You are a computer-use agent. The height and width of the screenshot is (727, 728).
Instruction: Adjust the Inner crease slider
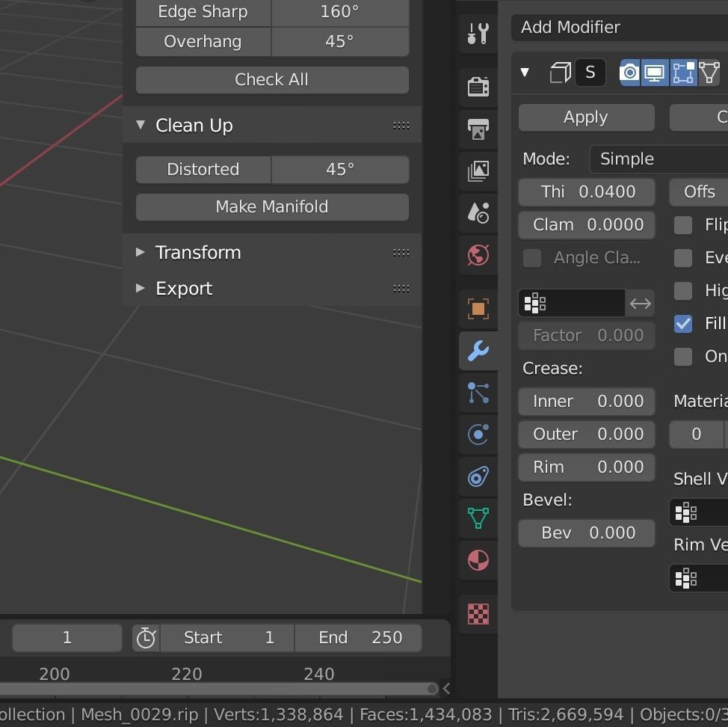(x=587, y=402)
